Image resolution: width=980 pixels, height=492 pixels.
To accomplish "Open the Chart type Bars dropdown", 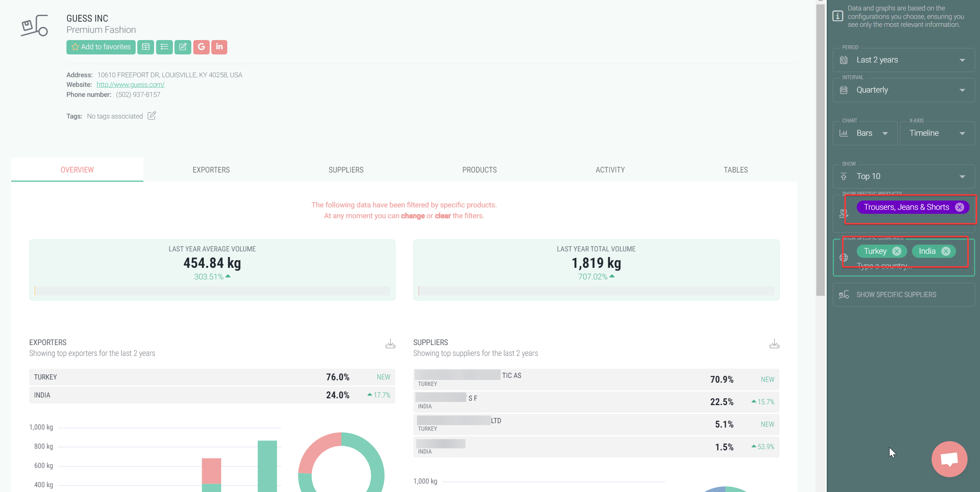I will pyautogui.click(x=865, y=133).
